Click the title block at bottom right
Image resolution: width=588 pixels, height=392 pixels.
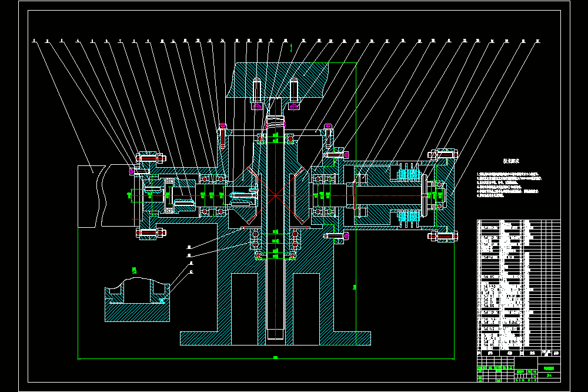[519, 369]
